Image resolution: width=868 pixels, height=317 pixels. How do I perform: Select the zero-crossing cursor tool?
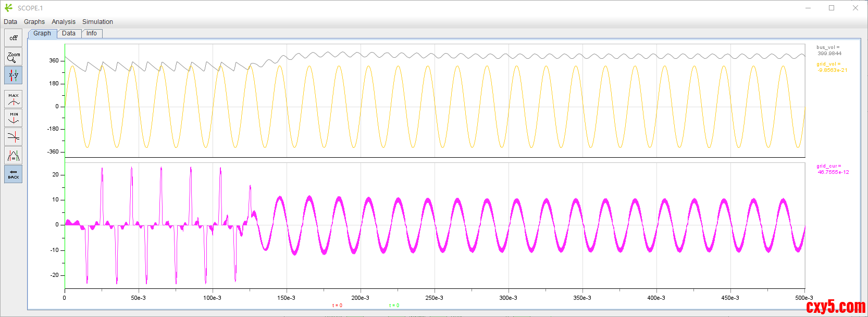[x=14, y=137]
